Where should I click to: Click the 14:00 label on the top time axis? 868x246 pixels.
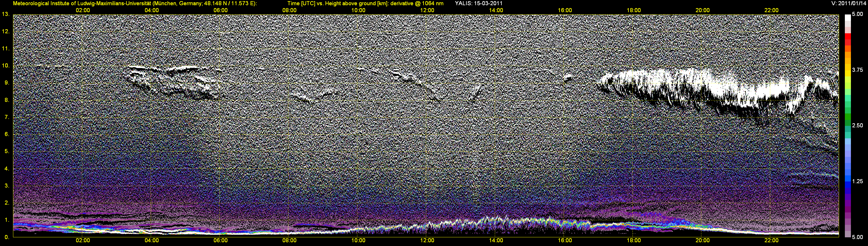point(496,10)
